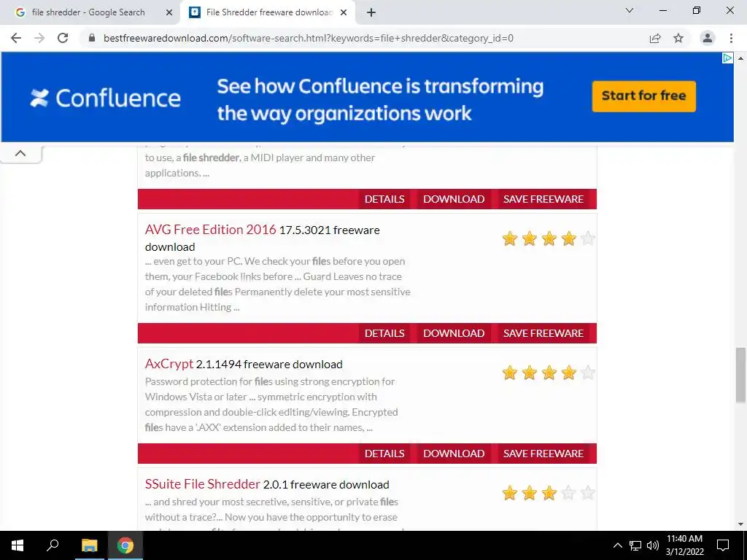Click second star of SSuite File Shredder

tap(530, 492)
